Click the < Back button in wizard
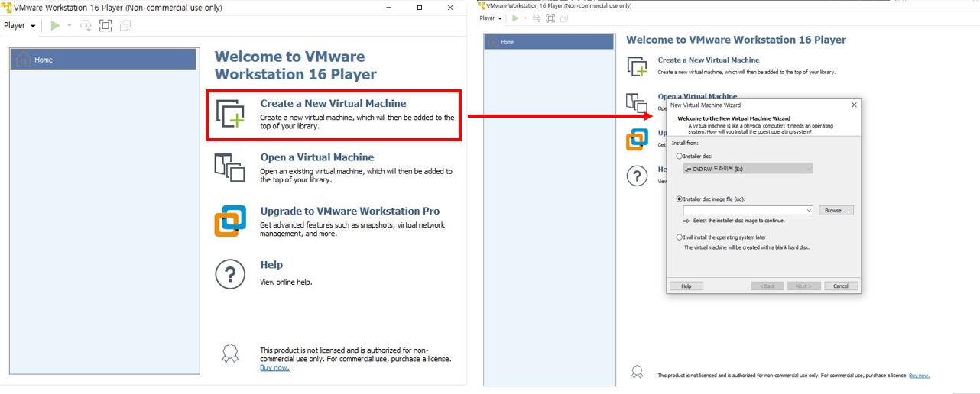The width and height of the screenshot is (980, 394). pos(767,286)
